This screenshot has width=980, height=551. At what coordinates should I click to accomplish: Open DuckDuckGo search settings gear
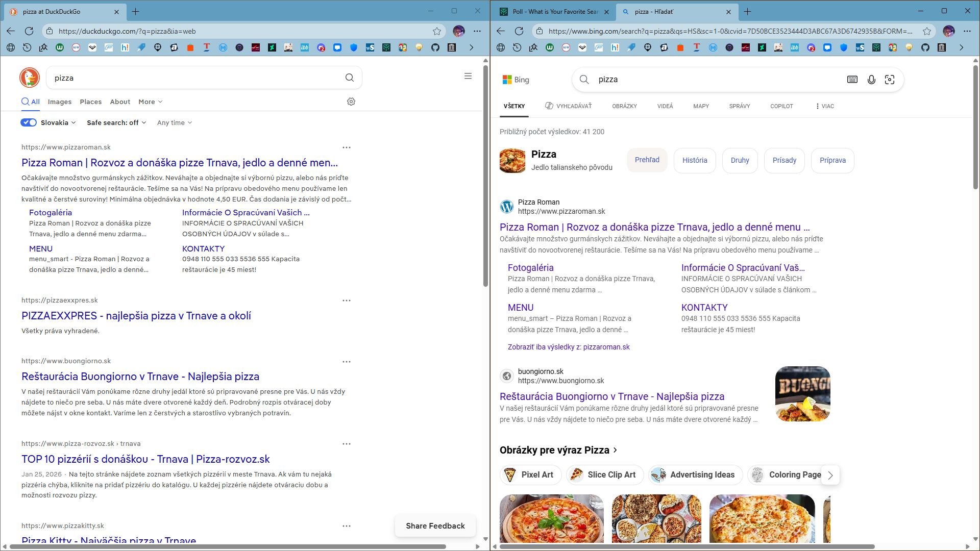pos(351,102)
